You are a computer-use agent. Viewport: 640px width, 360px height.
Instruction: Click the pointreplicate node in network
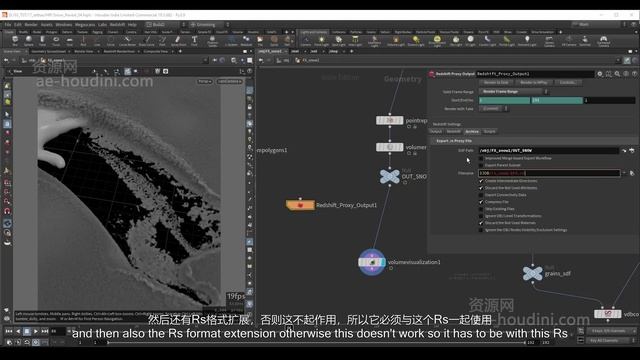click(390, 120)
